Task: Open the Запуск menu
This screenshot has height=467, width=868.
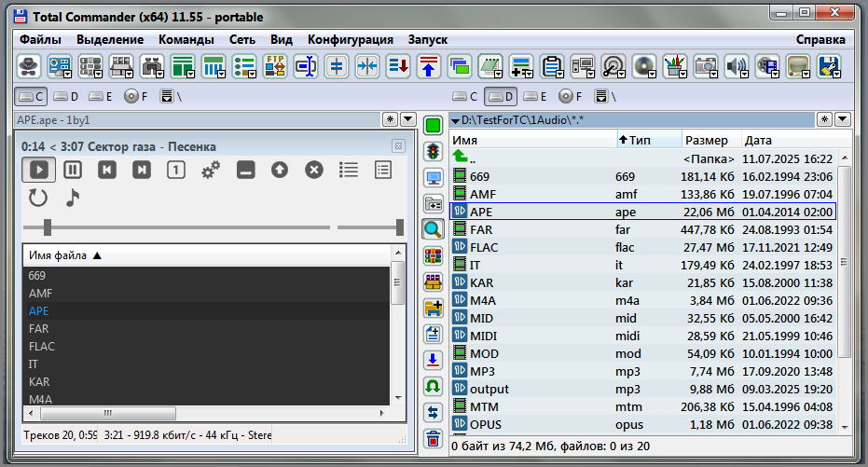Action: point(427,40)
